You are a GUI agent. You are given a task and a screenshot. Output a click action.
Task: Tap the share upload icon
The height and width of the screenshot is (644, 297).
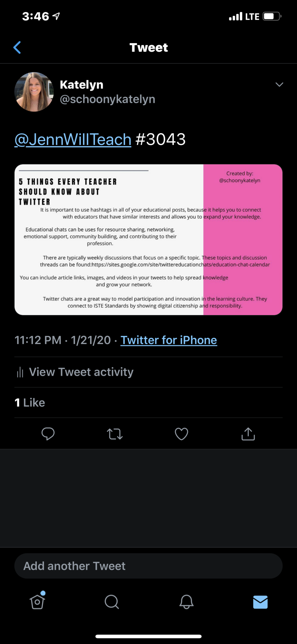pos(248,434)
